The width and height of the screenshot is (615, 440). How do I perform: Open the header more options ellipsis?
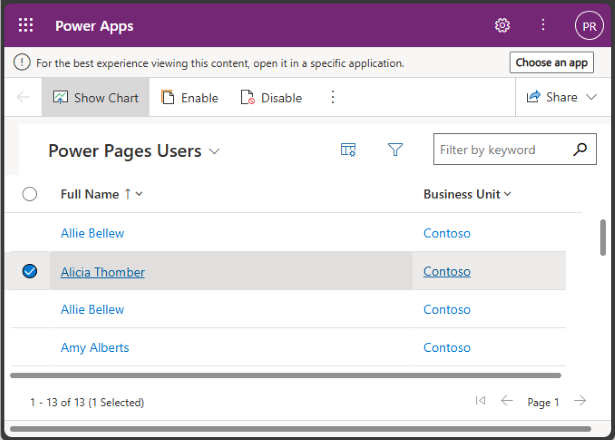click(543, 25)
